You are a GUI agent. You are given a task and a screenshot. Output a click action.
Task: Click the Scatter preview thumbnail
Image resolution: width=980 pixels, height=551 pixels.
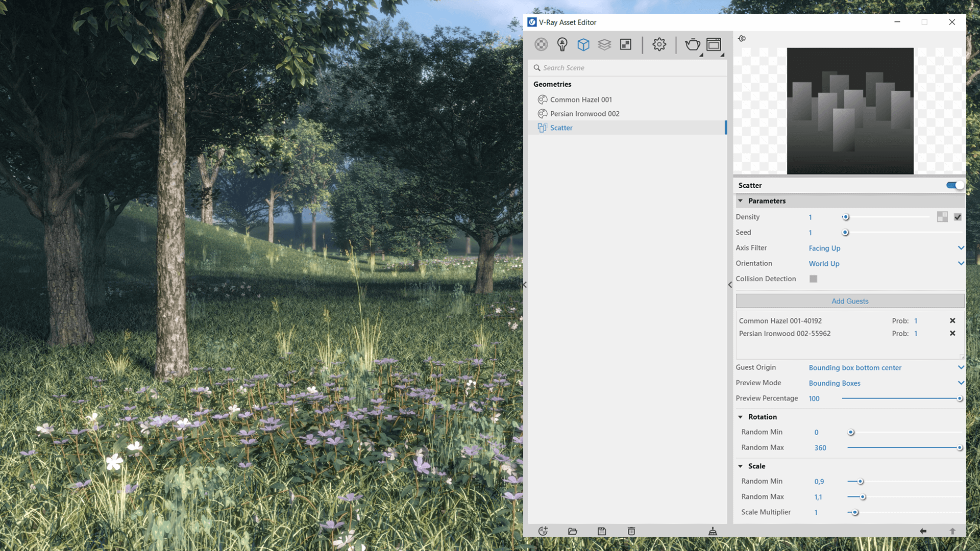tap(850, 111)
